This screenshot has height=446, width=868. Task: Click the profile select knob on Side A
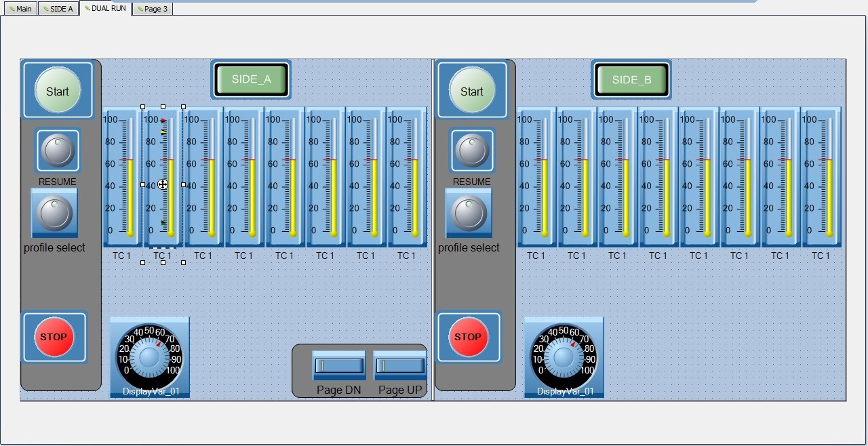click(54, 213)
